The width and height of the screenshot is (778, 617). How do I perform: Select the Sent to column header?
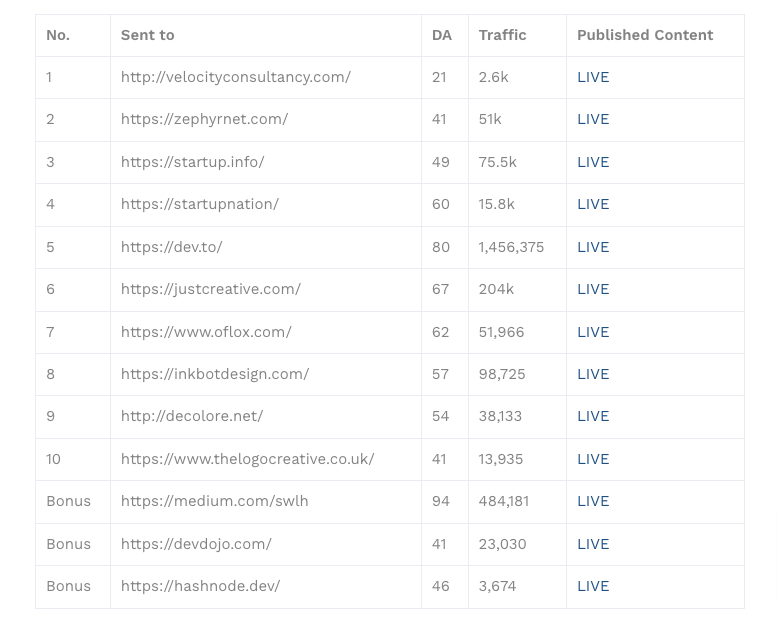(147, 35)
